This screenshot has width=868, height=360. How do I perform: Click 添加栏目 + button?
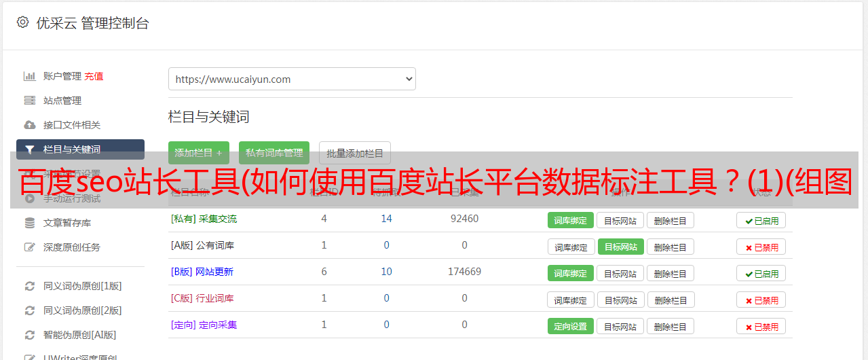tap(198, 153)
